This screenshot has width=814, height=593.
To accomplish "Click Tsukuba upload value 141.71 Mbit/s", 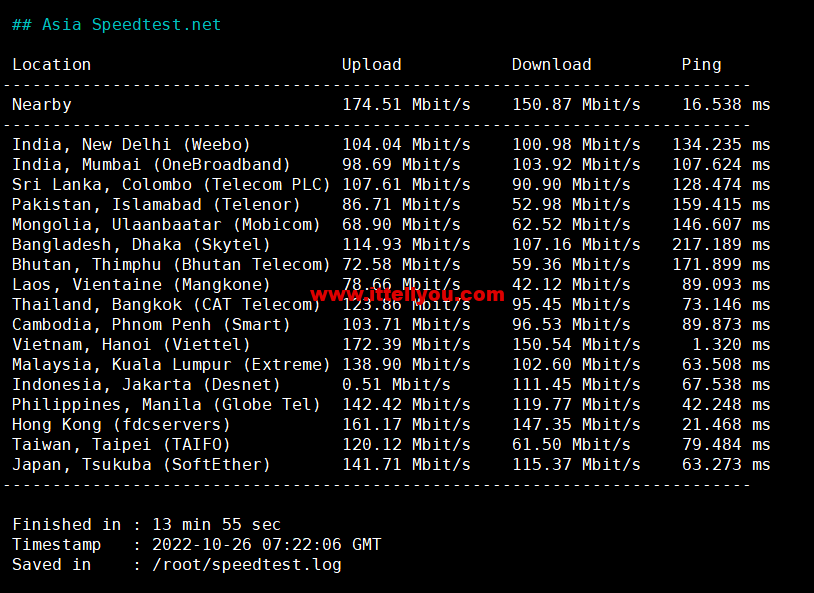I will coord(406,465).
